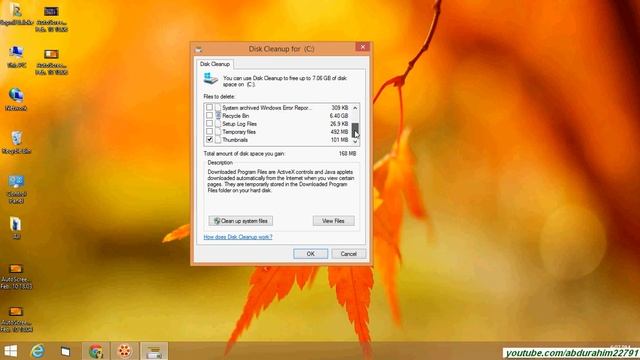The image size is (640, 360).
Task: Select the Thumbnails row text
Action: 235,140
